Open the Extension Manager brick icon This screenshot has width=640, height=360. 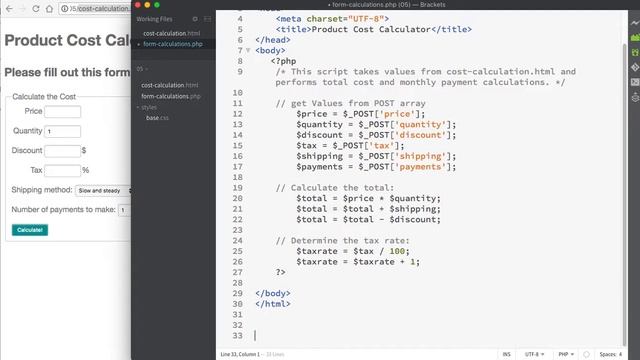(635, 38)
